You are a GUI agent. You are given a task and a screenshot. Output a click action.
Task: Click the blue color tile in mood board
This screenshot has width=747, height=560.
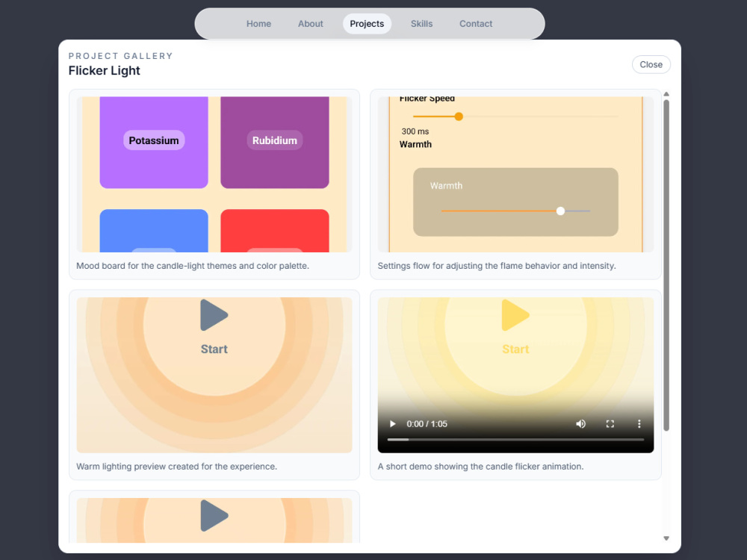click(154, 231)
